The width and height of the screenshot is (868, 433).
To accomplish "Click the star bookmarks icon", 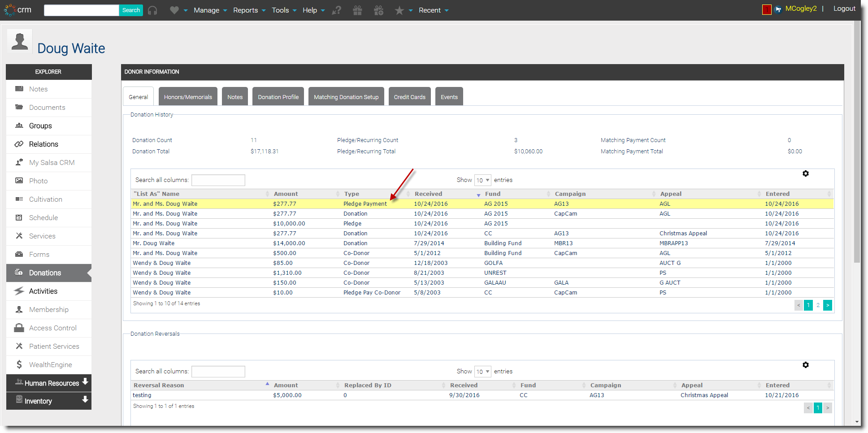I will pos(399,10).
